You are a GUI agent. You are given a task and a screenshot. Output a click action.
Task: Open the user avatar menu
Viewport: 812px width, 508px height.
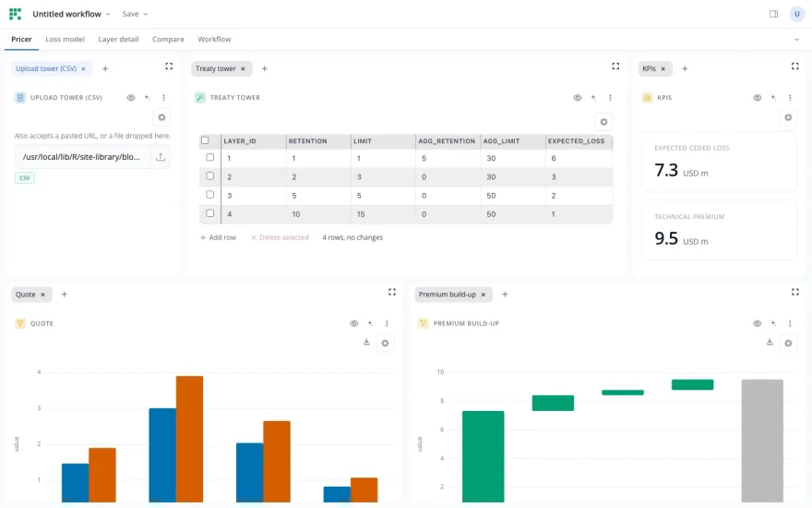point(797,14)
